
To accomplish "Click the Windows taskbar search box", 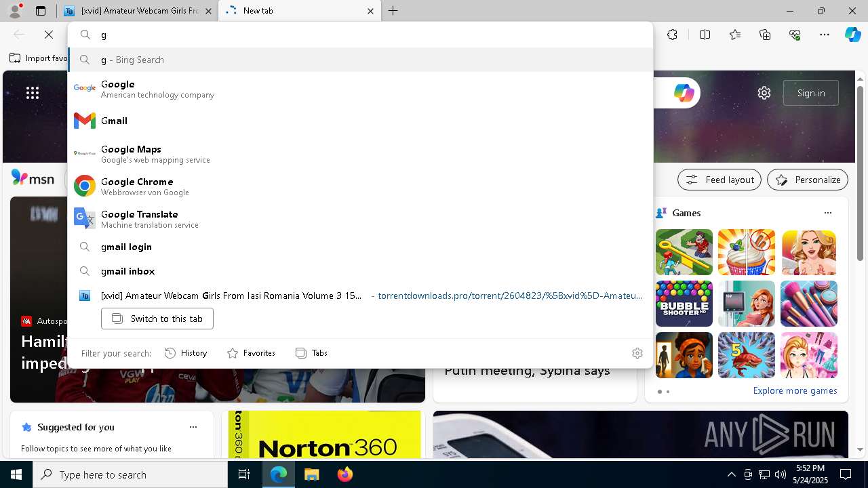I will coord(130,474).
